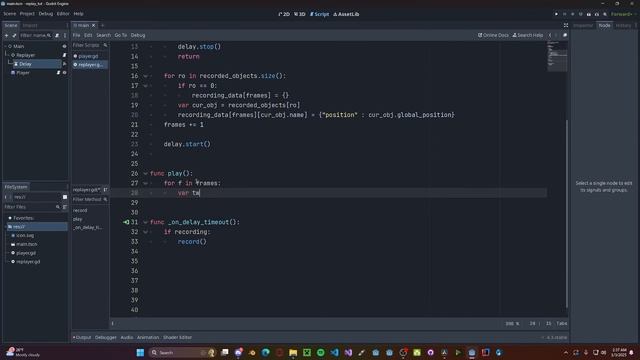Open script editor Edit menu

click(88, 36)
